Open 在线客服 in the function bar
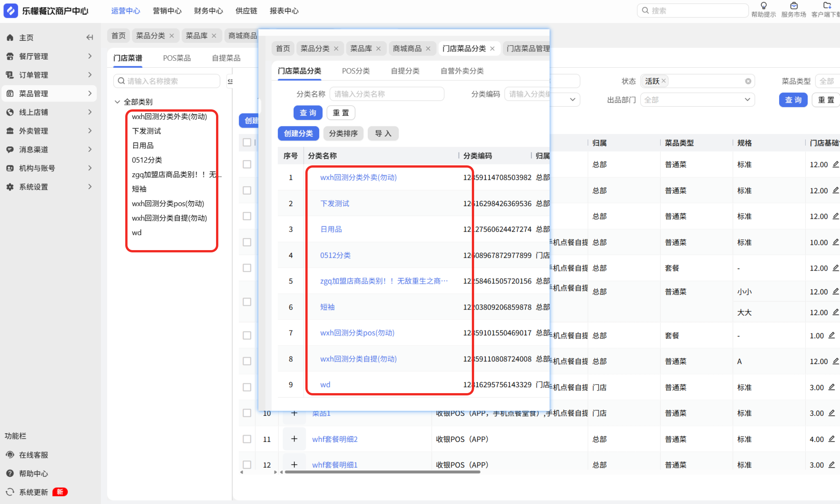 (x=27, y=455)
